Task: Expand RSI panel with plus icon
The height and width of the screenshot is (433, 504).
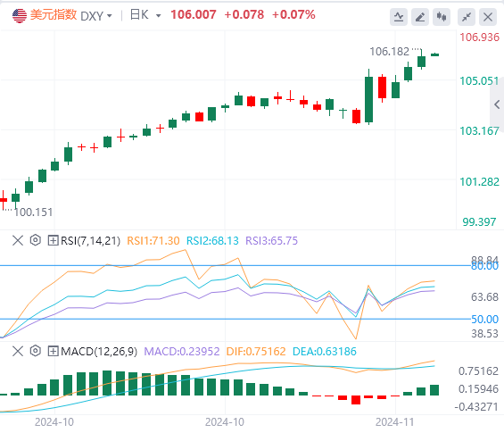Action: (x=53, y=240)
